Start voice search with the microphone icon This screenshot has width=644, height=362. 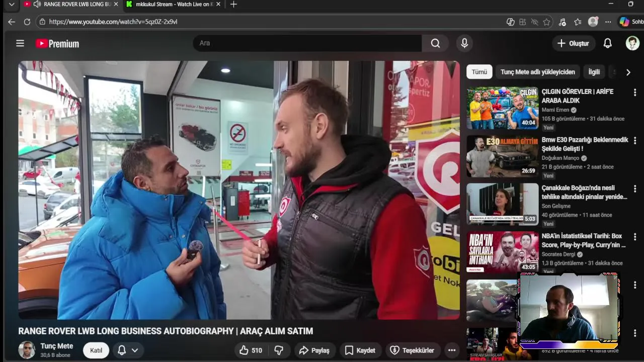pos(464,43)
